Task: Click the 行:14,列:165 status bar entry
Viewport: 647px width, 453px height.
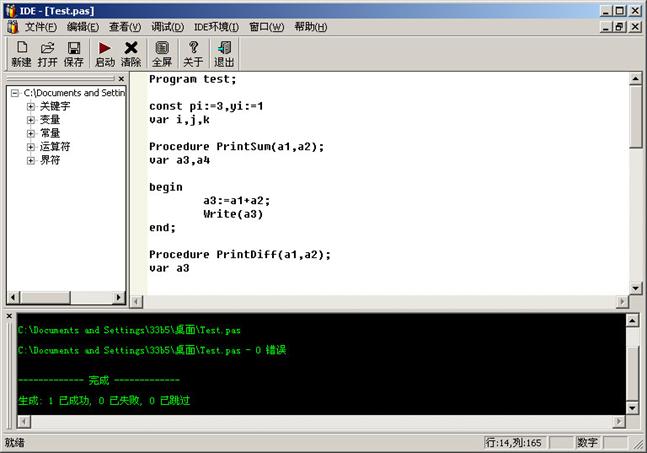Action: click(514, 443)
